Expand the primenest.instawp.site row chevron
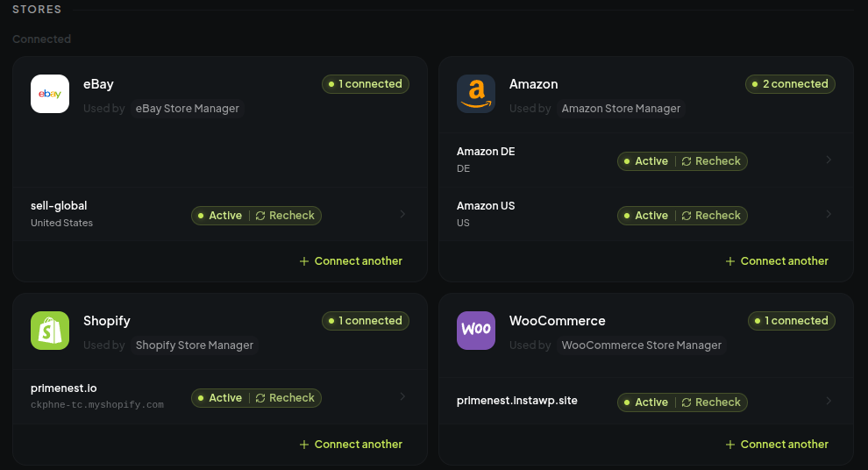868x470 pixels. (x=829, y=402)
